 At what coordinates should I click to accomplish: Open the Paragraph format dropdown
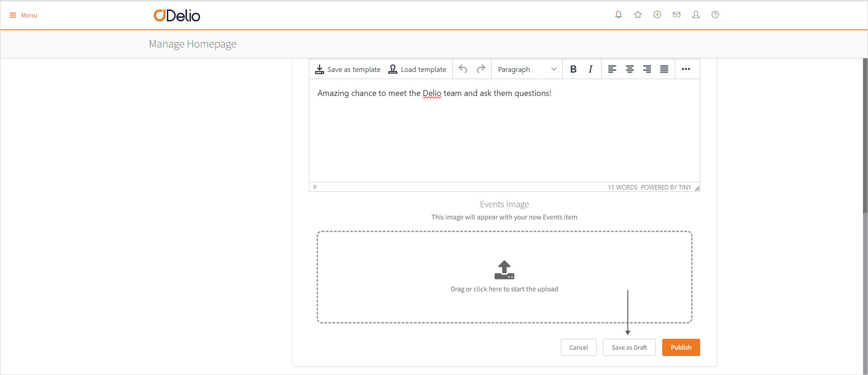click(x=527, y=69)
